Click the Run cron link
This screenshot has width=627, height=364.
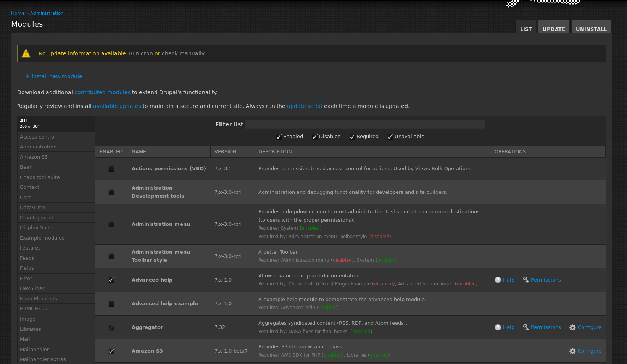click(141, 53)
